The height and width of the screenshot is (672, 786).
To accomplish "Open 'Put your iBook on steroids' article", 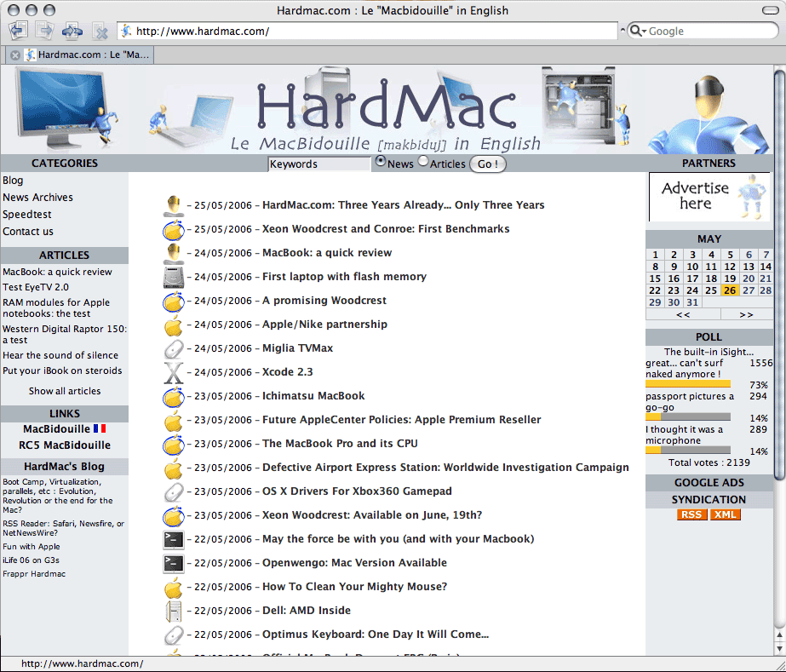I will pyautogui.click(x=62, y=371).
